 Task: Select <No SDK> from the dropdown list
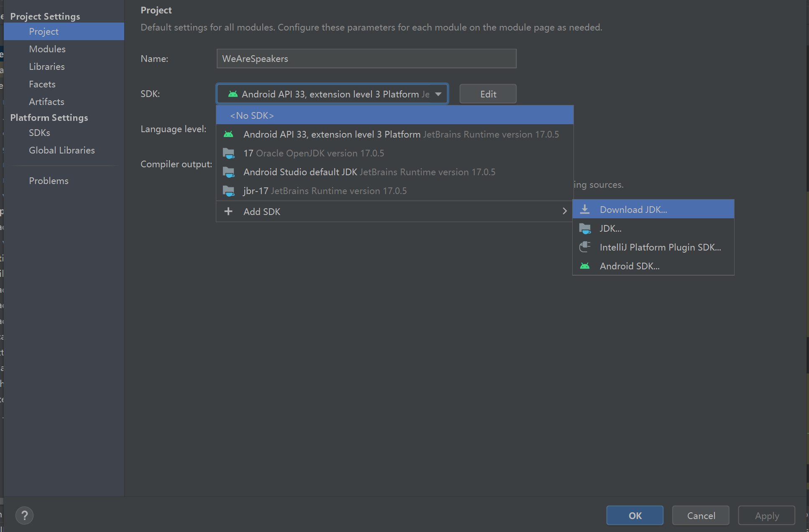coord(252,115)
